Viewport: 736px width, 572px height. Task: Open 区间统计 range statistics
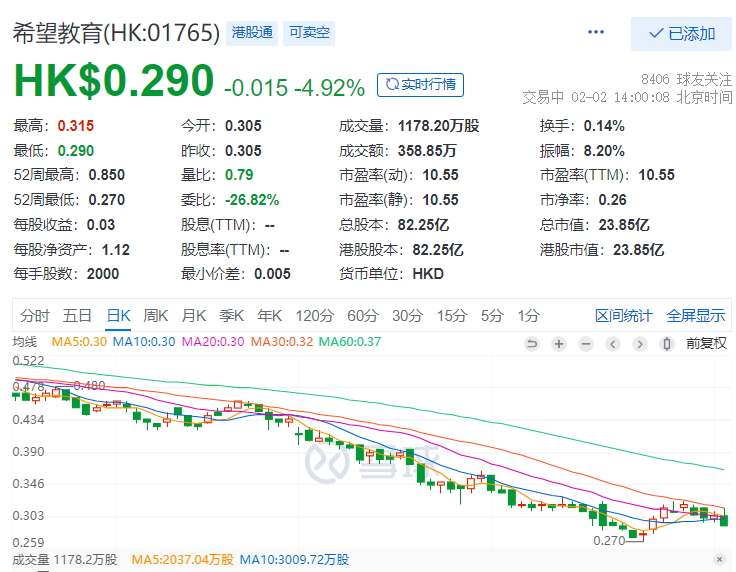624,316
